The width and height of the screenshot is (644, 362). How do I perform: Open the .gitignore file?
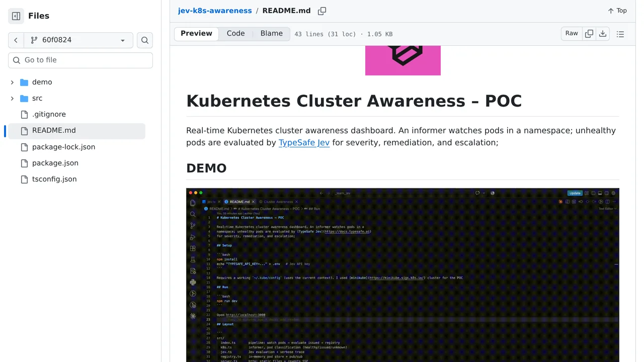(49, 114)
